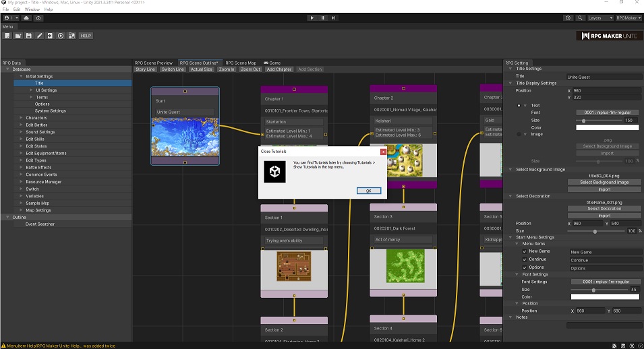
Task: Select the Image radio button
Action: tap(519, 134)
